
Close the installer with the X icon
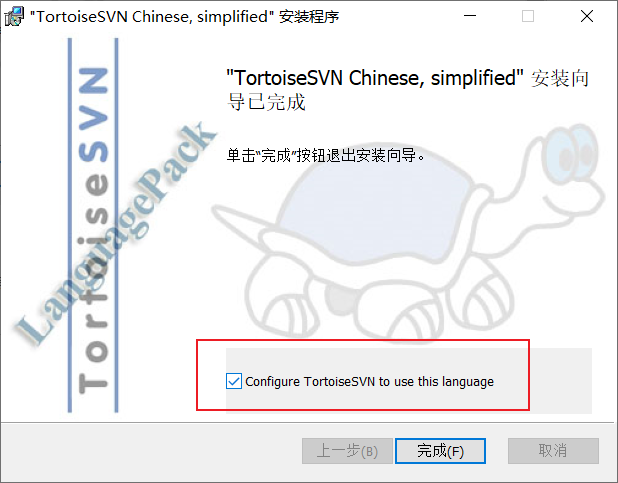click(x=587, y=16)
